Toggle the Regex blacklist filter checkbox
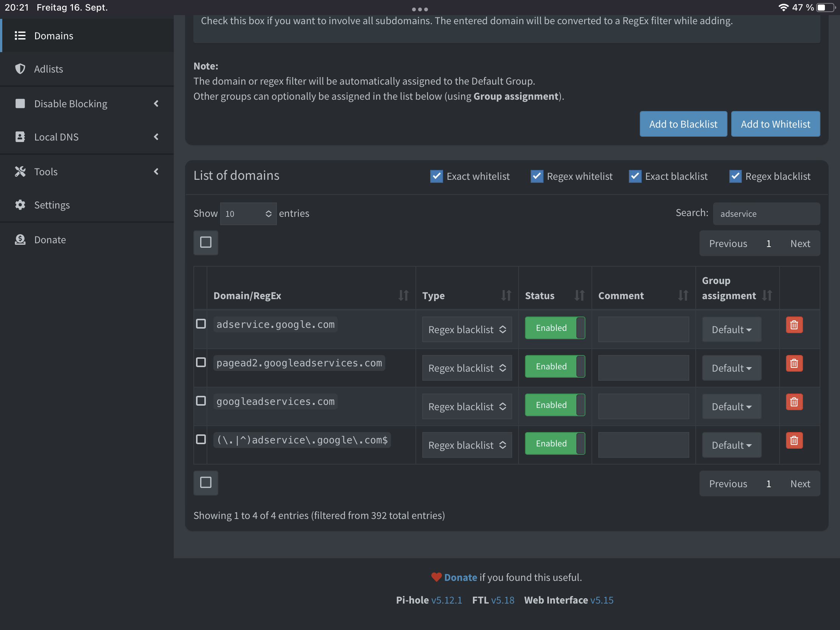The height and width of the screenshot is (630, 840). pos(735,176)
